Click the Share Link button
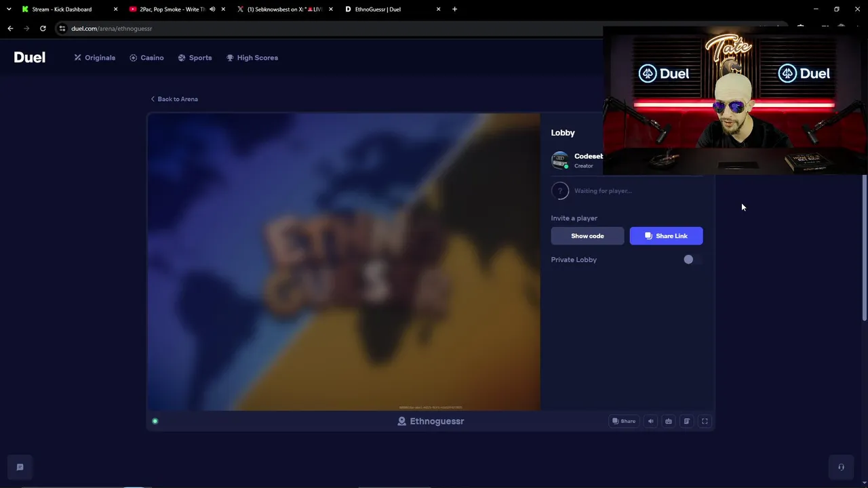The width and height of the screenshot is (868, 488). (x=666, y=236)
